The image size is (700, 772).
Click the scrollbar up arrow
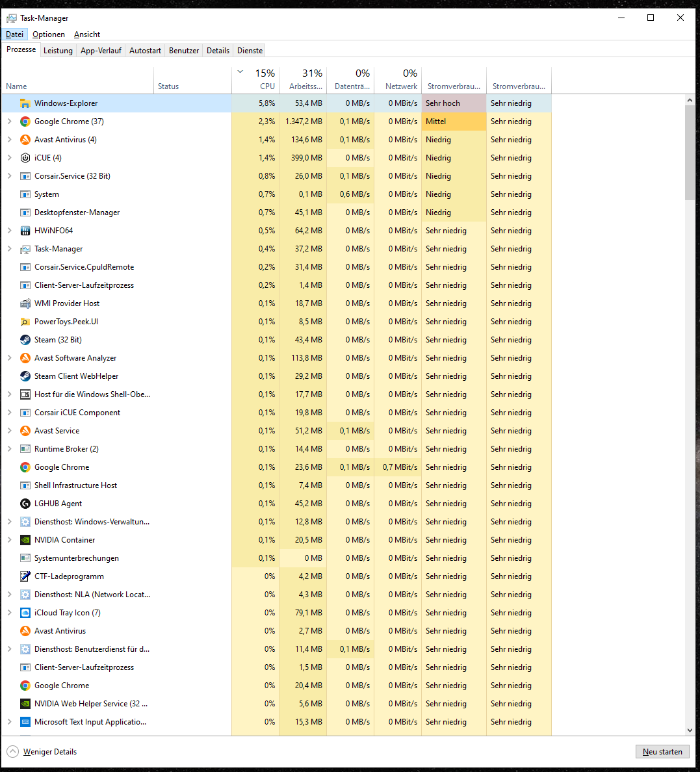pyautogui.click(x=690, y=100)
